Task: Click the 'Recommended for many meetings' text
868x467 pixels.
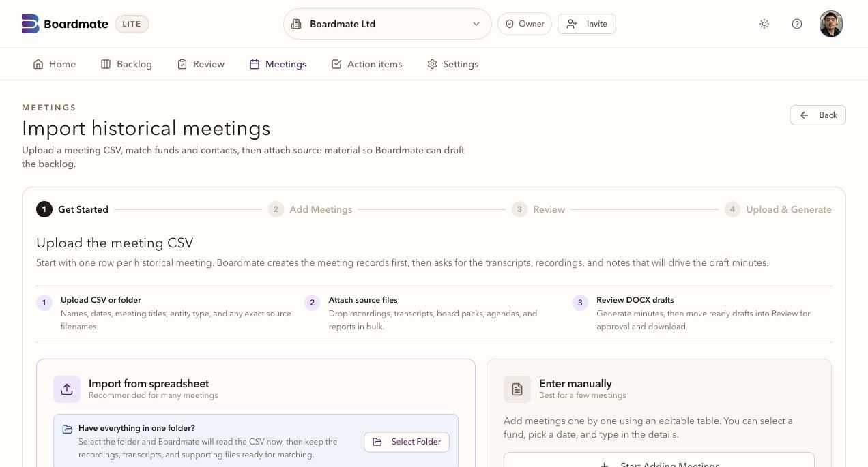Action: coord(154,395)
